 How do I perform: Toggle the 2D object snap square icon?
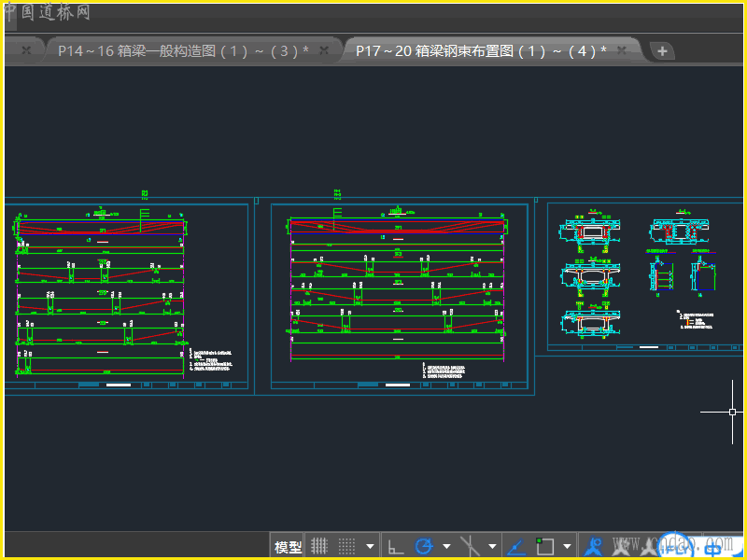(544, 546)
